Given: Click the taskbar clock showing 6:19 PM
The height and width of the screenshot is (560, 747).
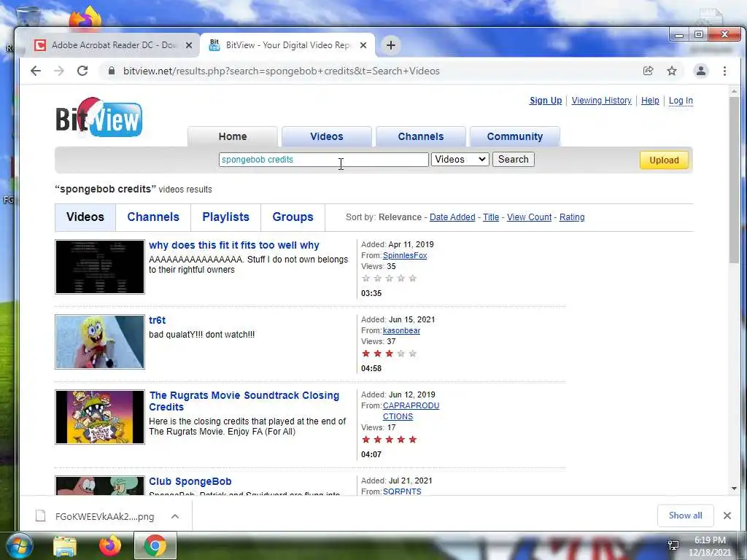Looking at the screenshot, I should (x=709, y=546).
